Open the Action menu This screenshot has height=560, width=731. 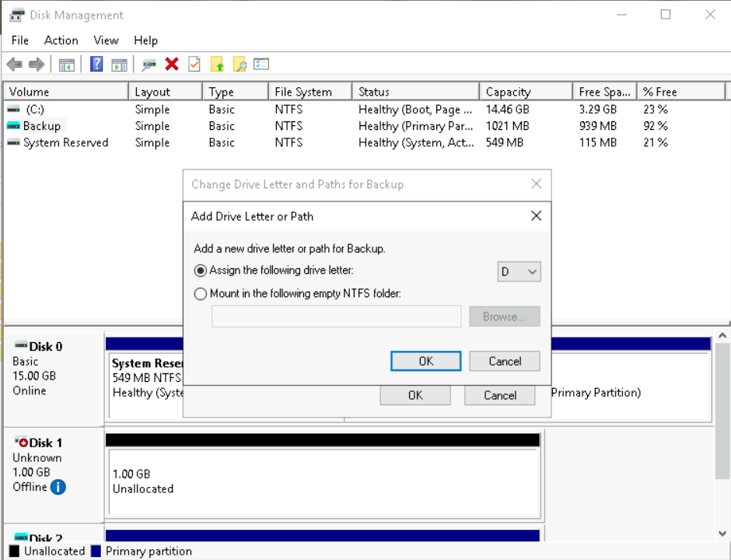[x=61, y=40]
